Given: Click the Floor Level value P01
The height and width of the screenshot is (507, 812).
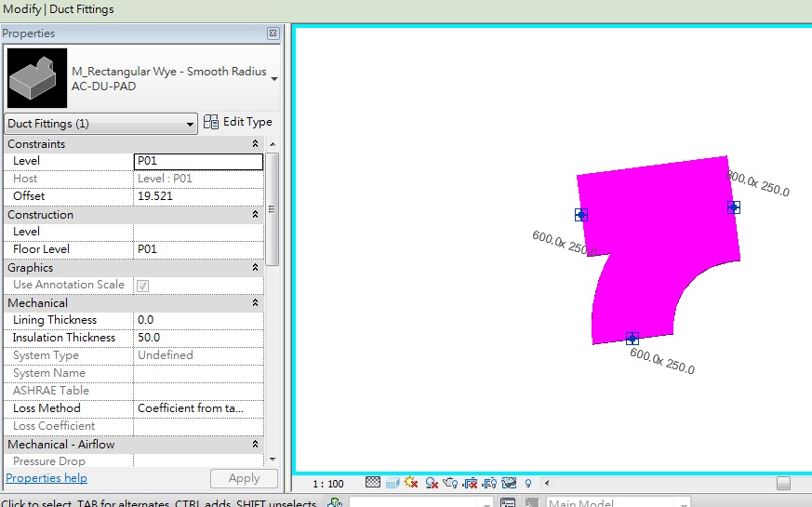Looking at the screenshot, I should (198, 249).
